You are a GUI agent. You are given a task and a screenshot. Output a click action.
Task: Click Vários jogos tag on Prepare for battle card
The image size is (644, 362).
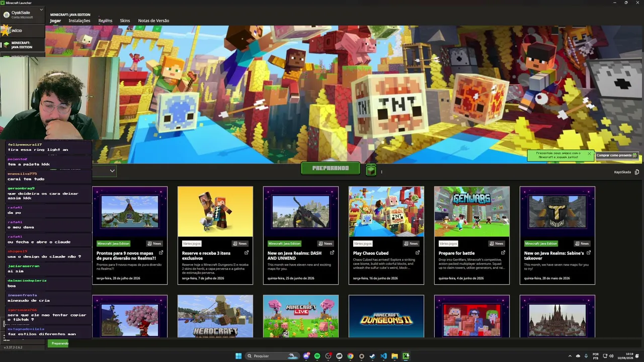448,243
